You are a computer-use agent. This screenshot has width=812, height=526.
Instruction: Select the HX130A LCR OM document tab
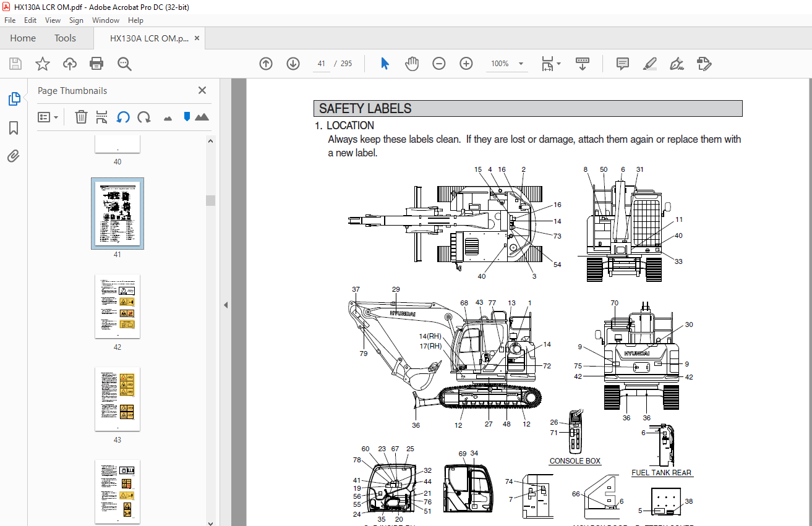pos(149,38)
